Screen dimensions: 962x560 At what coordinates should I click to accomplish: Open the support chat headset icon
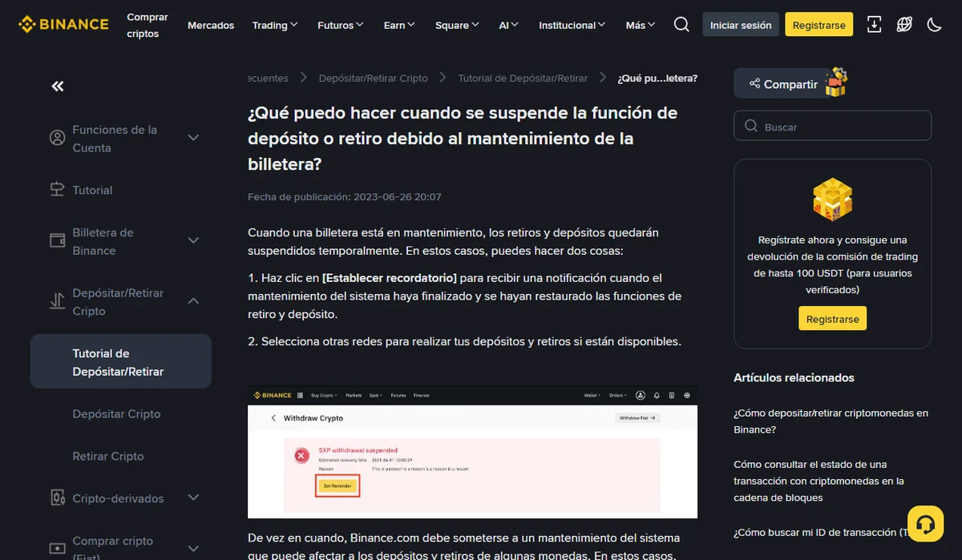tap(925, 524)
